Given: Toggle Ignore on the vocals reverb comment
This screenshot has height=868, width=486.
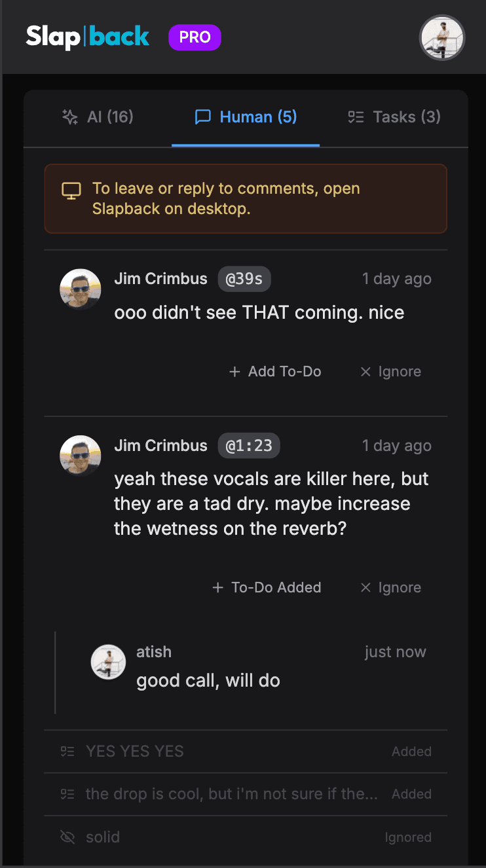Looking at the screenshot, I should tap(390, 587).
